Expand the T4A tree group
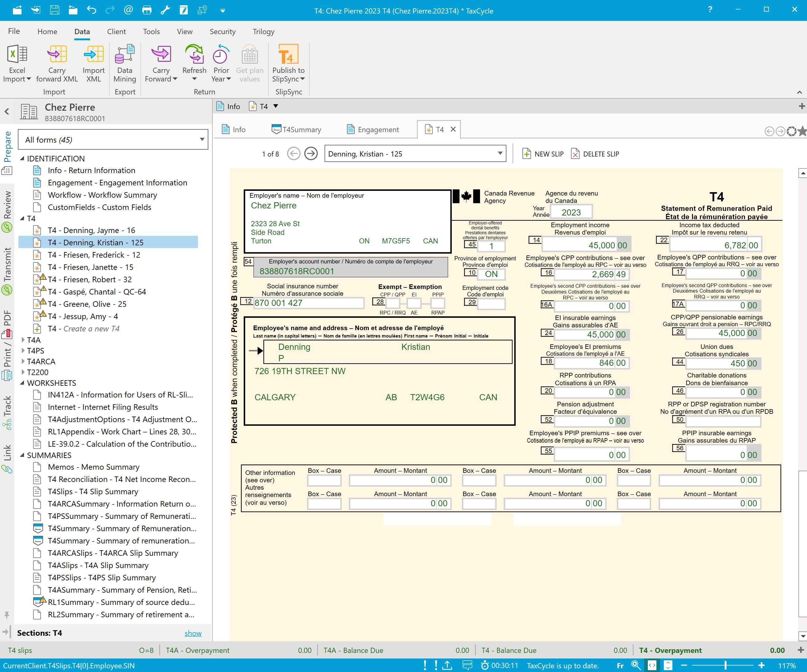The height and width of the screenshot is (672, 807). click(x=23, y=340)
